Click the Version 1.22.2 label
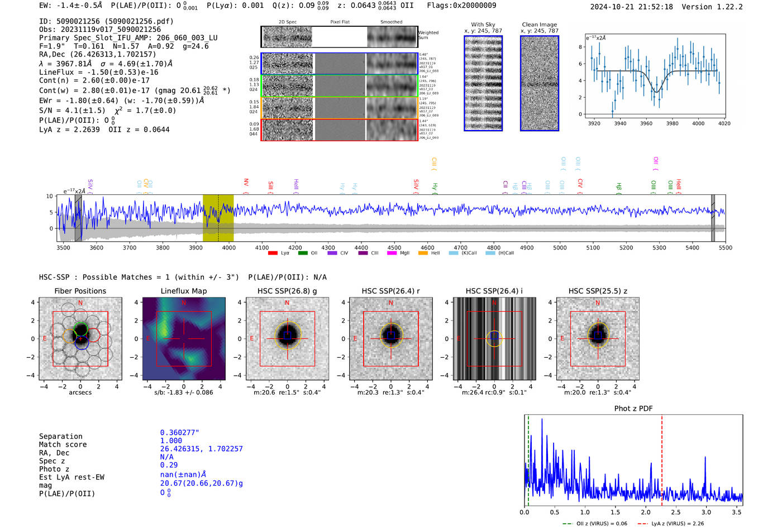782x532 pixels. click(x=712, y=7)
